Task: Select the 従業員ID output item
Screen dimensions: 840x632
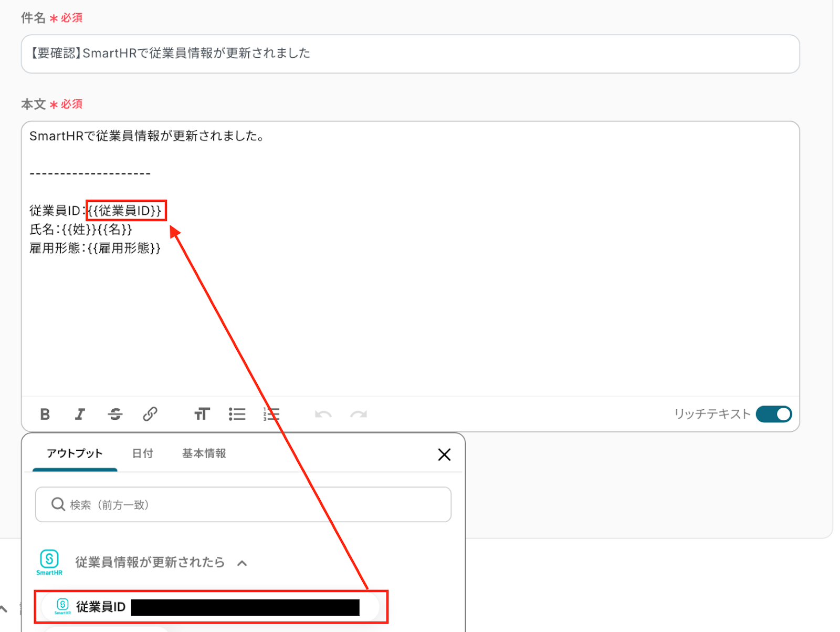Action: click(x=211, y=607)
